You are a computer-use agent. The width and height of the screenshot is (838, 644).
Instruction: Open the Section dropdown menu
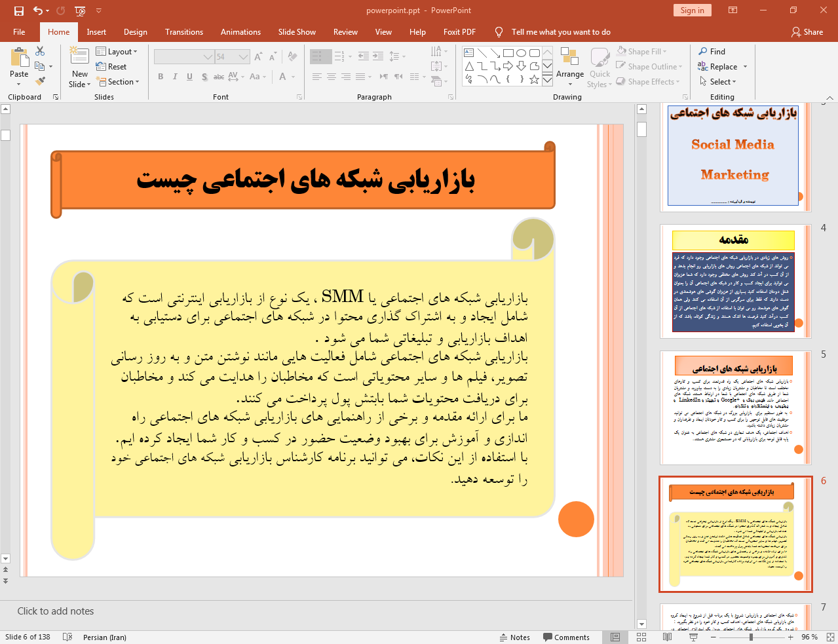click(118, 82)
